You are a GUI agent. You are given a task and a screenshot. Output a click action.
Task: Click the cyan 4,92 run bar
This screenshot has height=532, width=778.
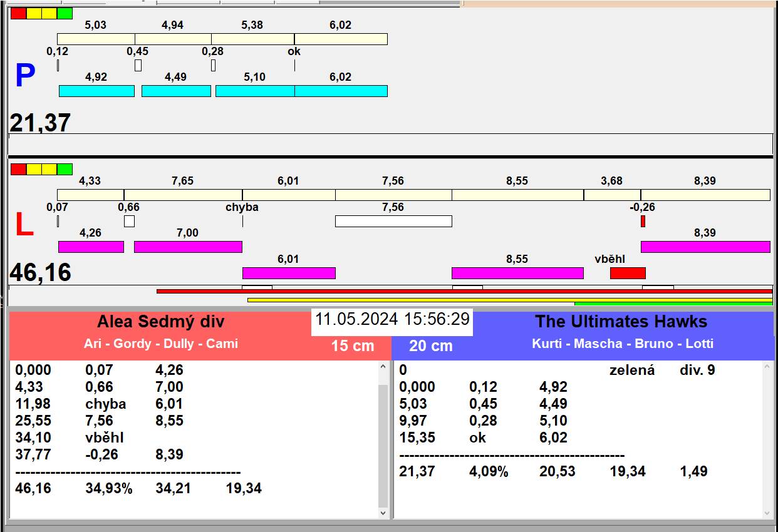pyautogui.click(x=96, y=91)
